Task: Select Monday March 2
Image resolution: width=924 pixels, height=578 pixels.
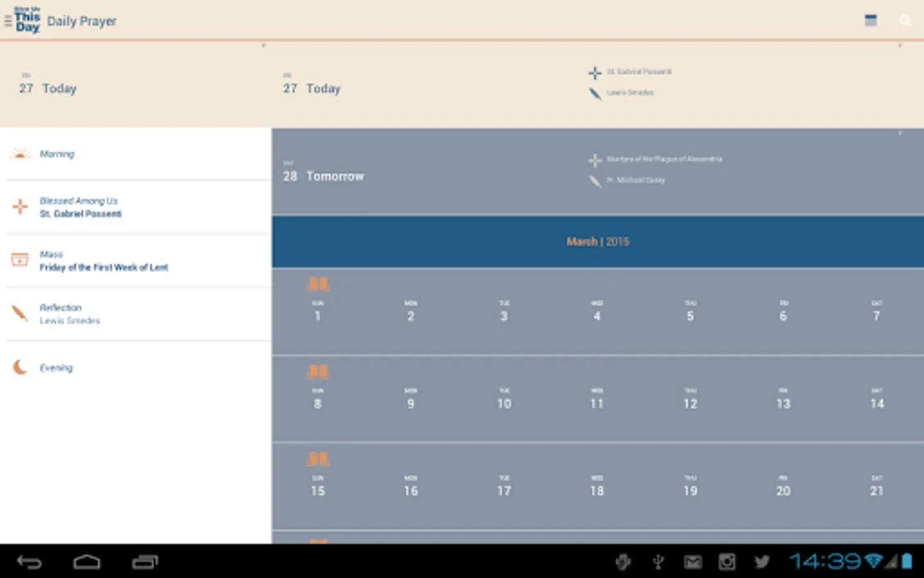Action: (411, 311)
